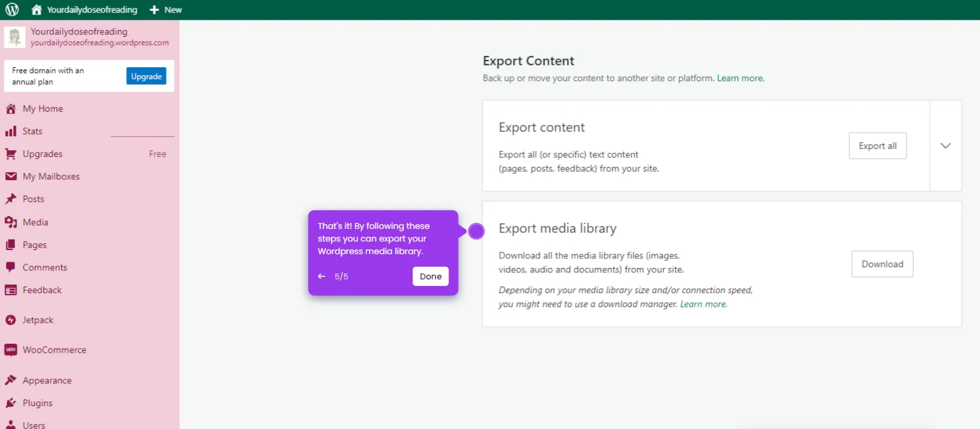This screenshot has width=980, height=429.
Task: Click the Appearance brush icon
Action: (11, 380)
